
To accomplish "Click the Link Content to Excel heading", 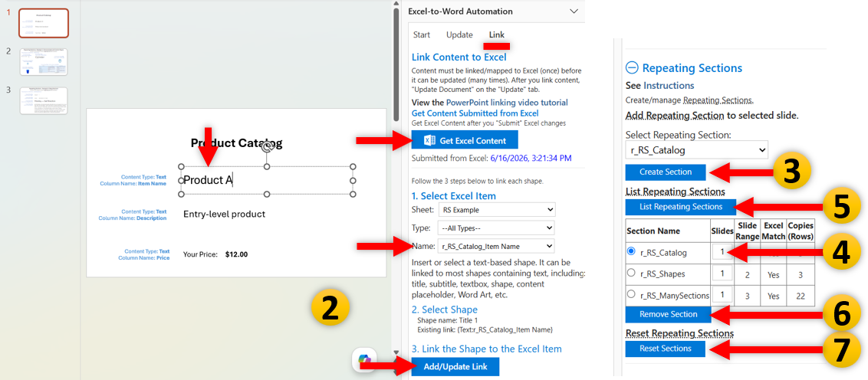I will coord(459,57).
